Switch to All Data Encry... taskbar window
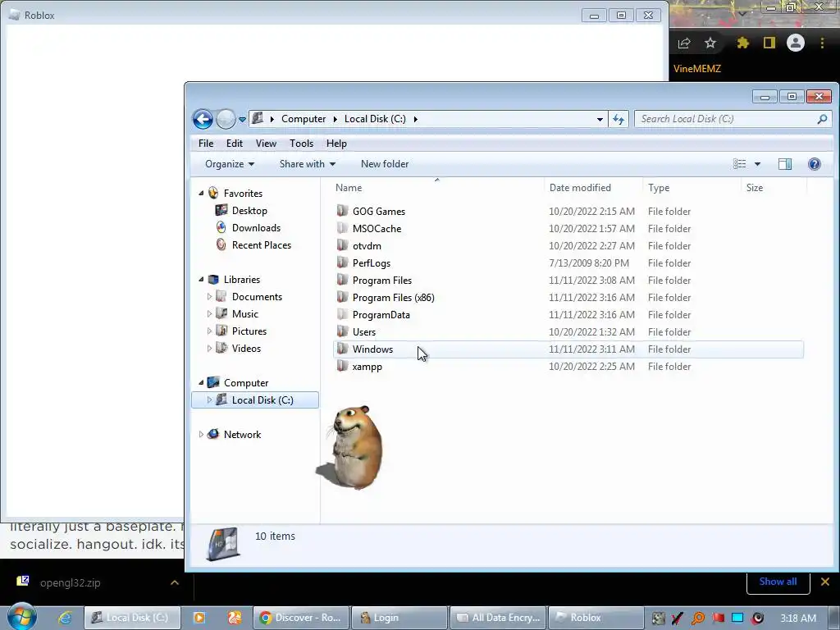The image size is (840, 630). [498, 618]
